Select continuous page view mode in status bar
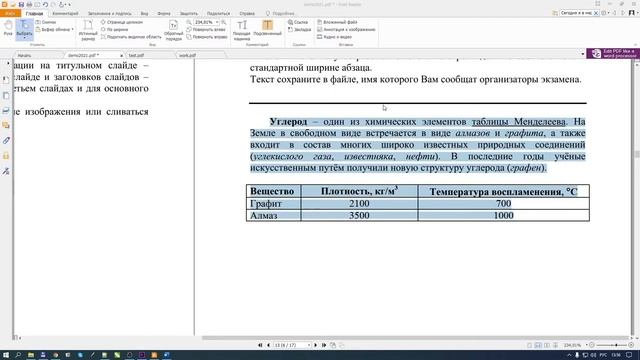 tap(538, 345)
